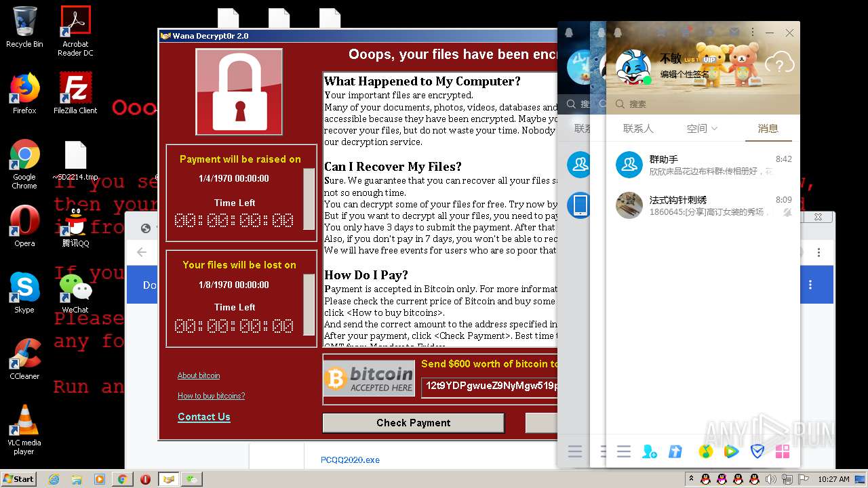This screenshot has height=488, width=868.
Task: Open the three-dot menu in QQ title bar
Action: click(x=753, y=32)
